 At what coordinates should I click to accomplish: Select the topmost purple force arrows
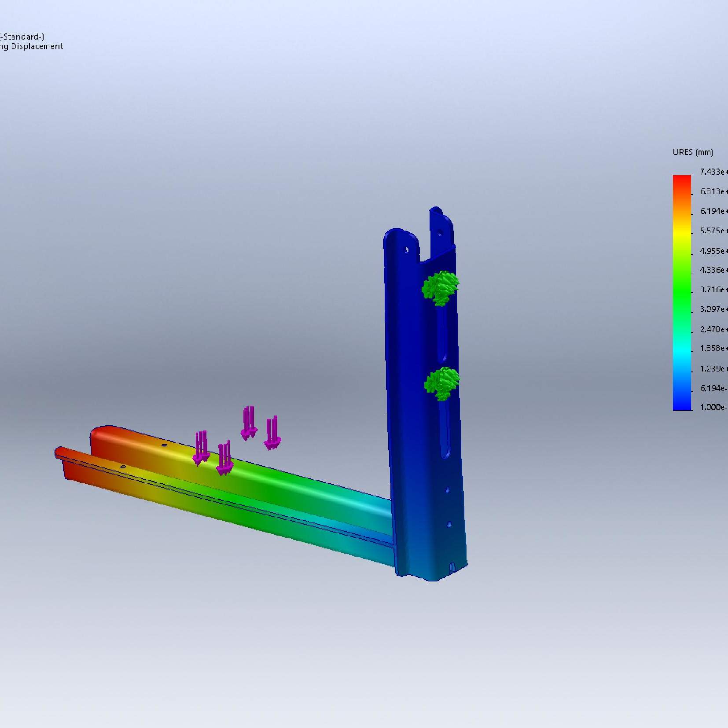(x=249, y=422)
